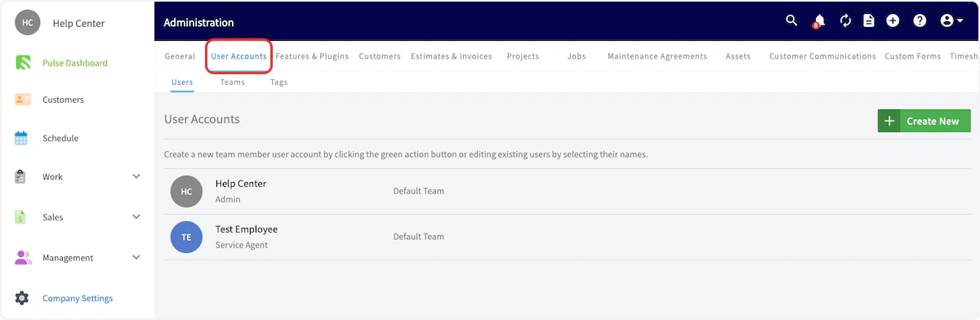Open the Custom Forms tab

point(913,56)
